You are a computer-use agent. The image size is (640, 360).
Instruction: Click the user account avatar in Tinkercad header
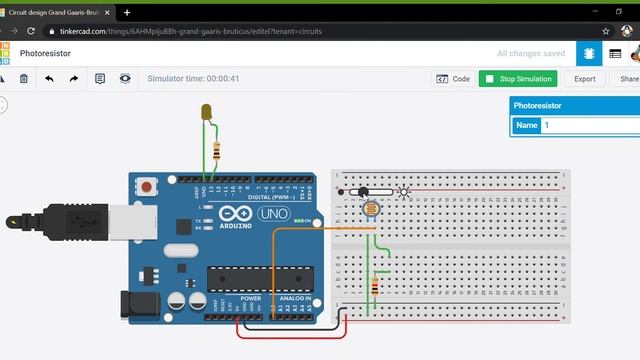[635, 53]
